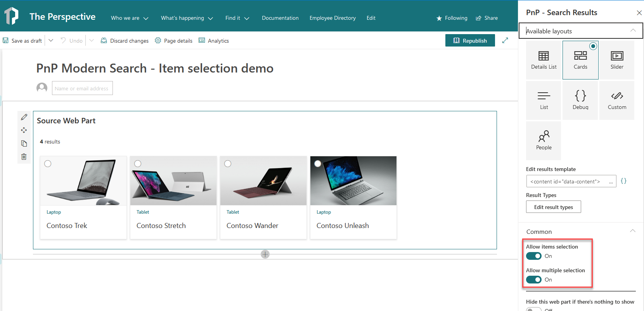Add new section with plus icon
Screen dimensions: 644x311
click(265, 254)
